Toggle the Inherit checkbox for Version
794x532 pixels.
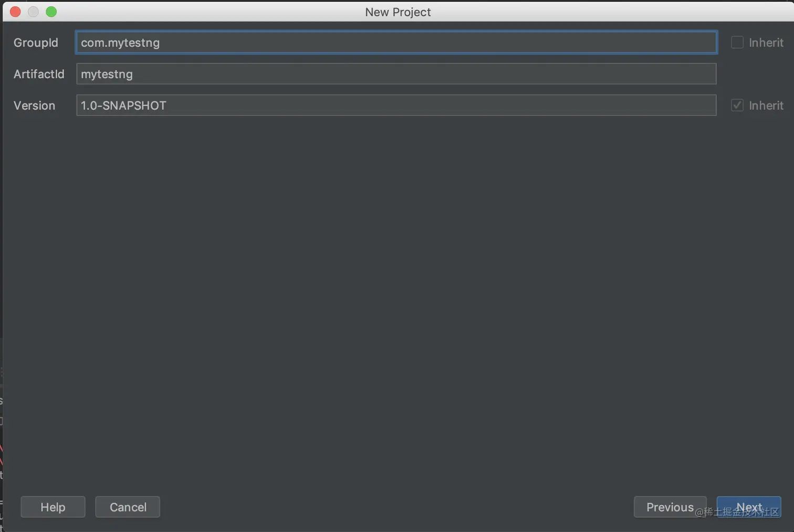pyautogui.click(x=737, y=105)
